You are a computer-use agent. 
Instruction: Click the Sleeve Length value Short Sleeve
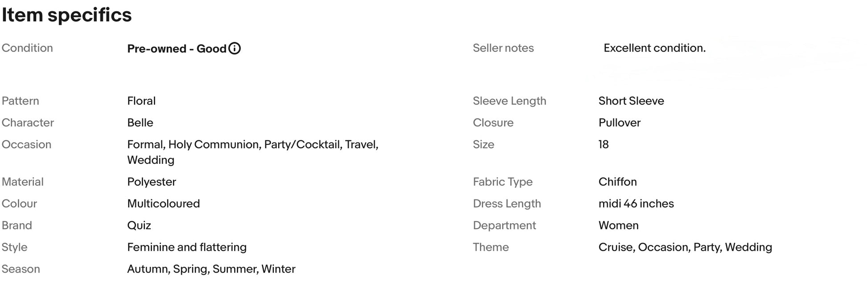click(631, 101)
